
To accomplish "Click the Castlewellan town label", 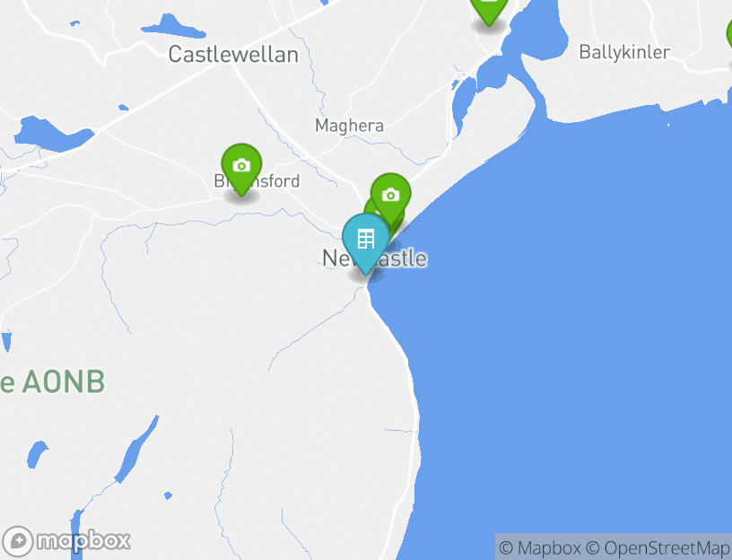I will pos(233,55).
